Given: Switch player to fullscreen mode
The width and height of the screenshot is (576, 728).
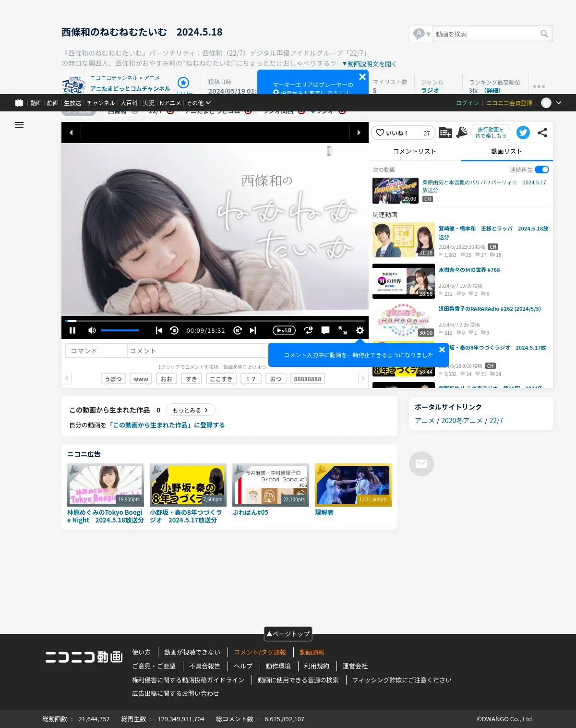Looking at the screenshot, I should [x=343, y=330].
